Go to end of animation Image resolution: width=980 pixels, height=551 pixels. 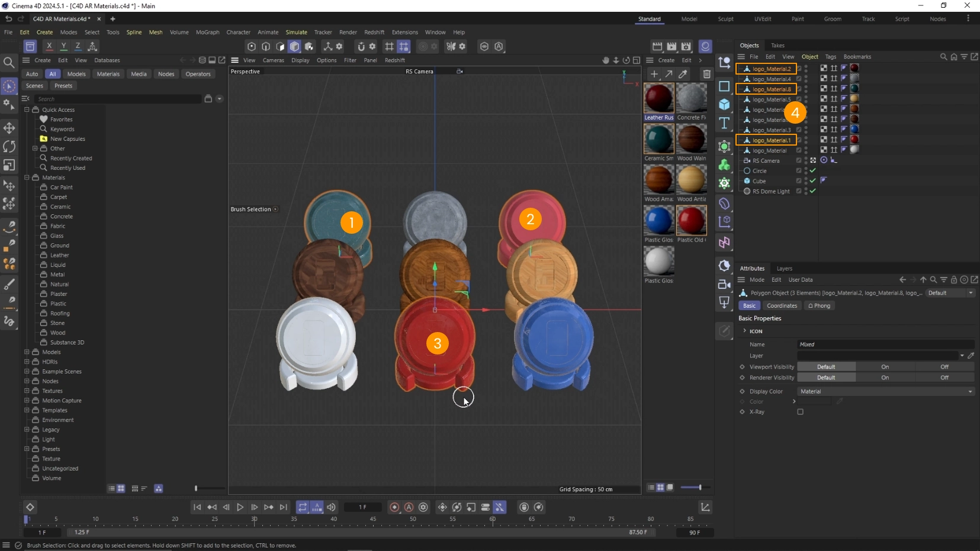(x=283, y=507)
